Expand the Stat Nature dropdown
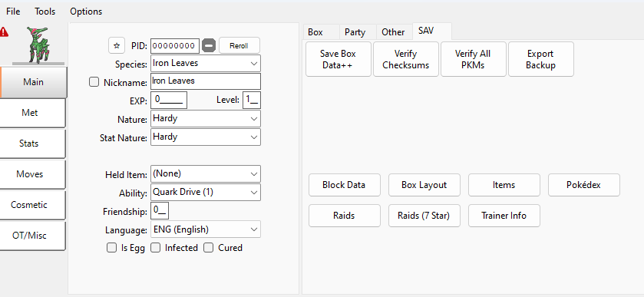Screen dimensions: 644x297 pos(206,137)
